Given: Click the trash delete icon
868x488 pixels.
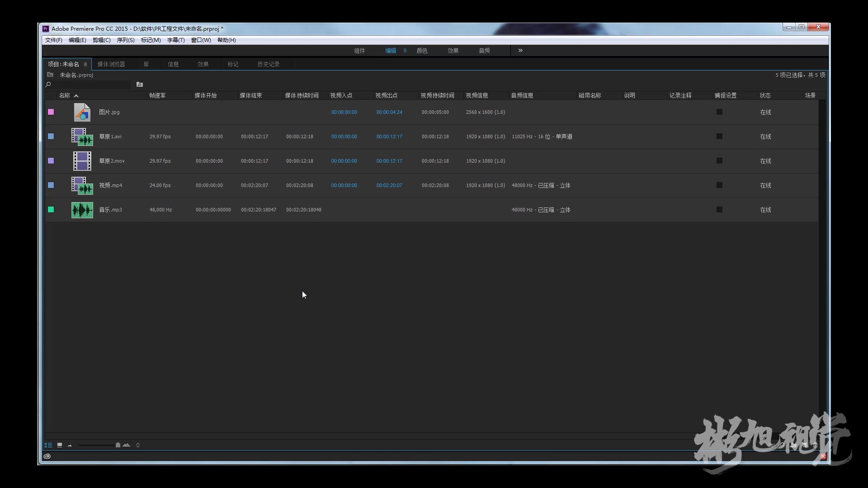Looking at the screenshot, I should click(x=815, y=445).
